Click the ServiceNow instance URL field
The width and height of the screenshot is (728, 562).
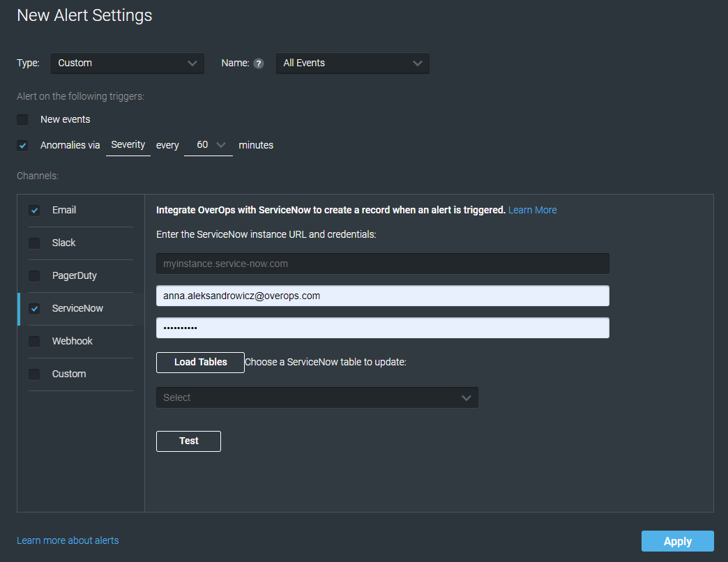tap(383, 264)
